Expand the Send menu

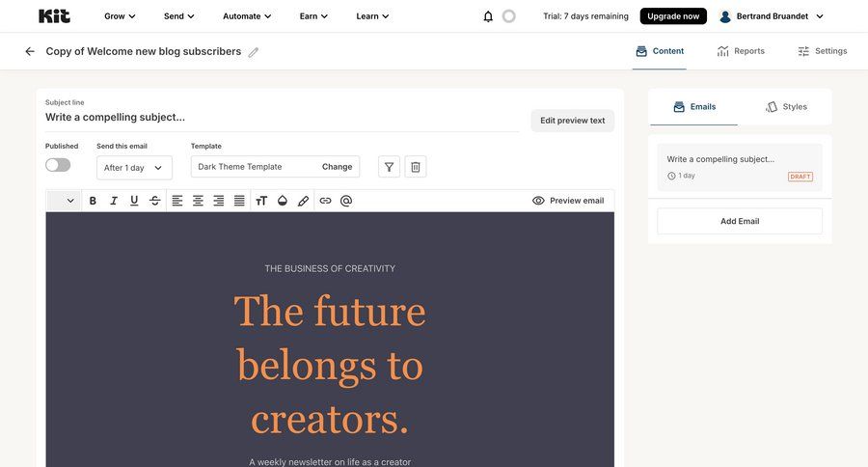[178, 16]
